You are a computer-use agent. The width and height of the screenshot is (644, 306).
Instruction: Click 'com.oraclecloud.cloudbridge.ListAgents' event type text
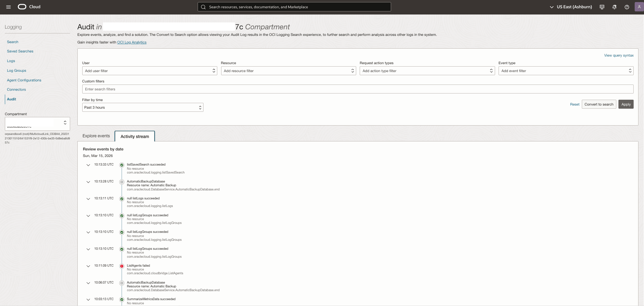click(155, 273)
